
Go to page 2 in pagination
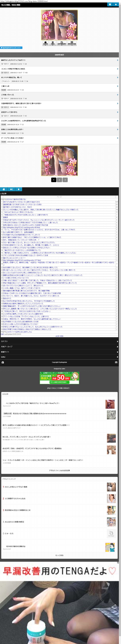coord(59,180)
